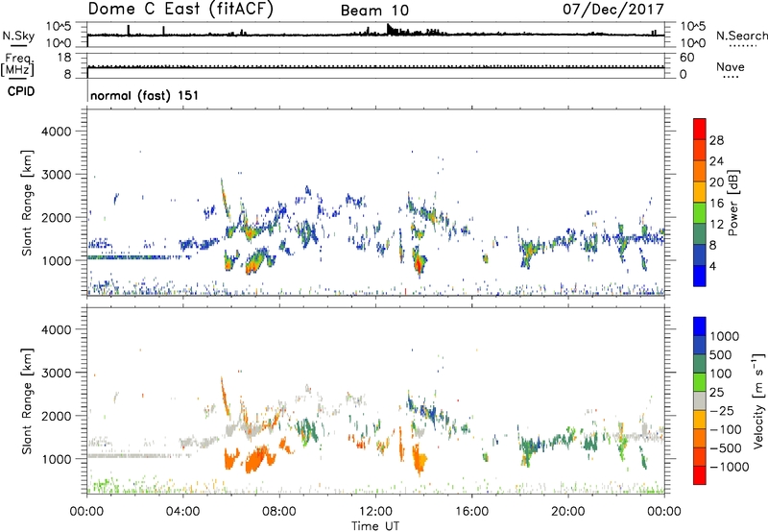This screenshot has height=532, width=768.
Task: Select the '12:00' time tick label
Action: [375, 512]
